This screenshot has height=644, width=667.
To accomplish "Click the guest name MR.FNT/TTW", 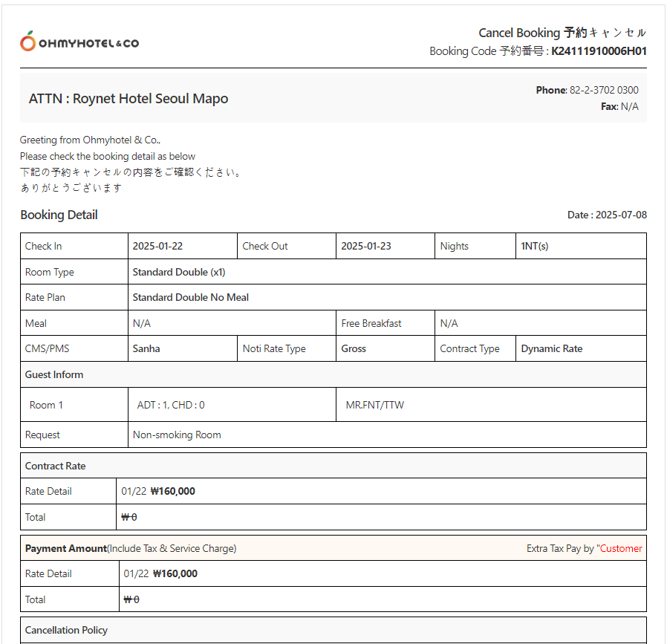I will (x=375, y=405).
